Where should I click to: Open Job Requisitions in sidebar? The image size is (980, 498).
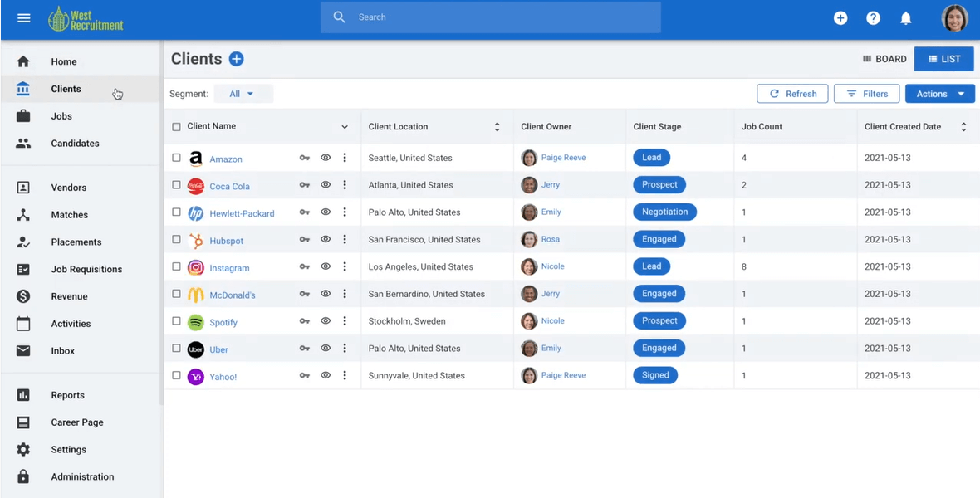81,269
